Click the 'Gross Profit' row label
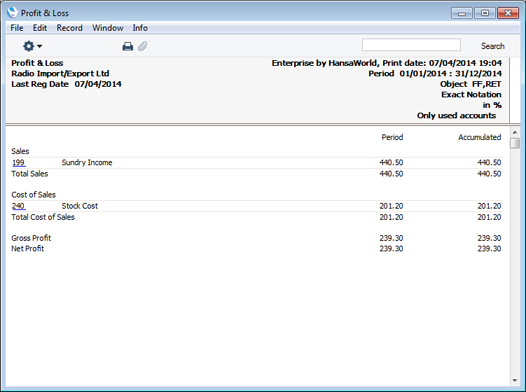 click(31, 238)
